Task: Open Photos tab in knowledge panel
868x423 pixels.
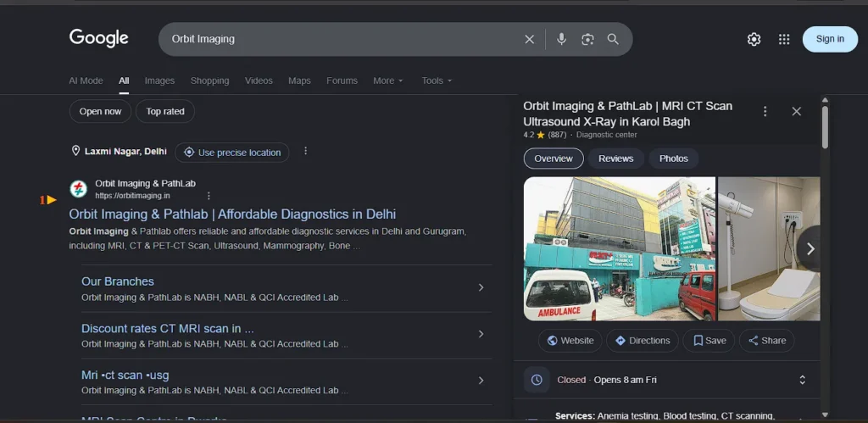Action: click(x=674, y=159)
